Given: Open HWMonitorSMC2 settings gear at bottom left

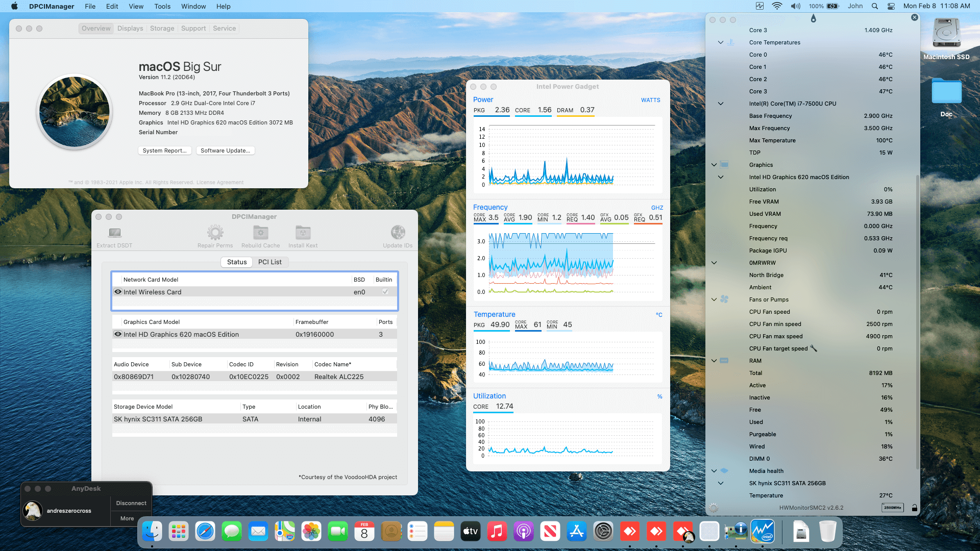Looking at the screenshot, I should (714, 508).
